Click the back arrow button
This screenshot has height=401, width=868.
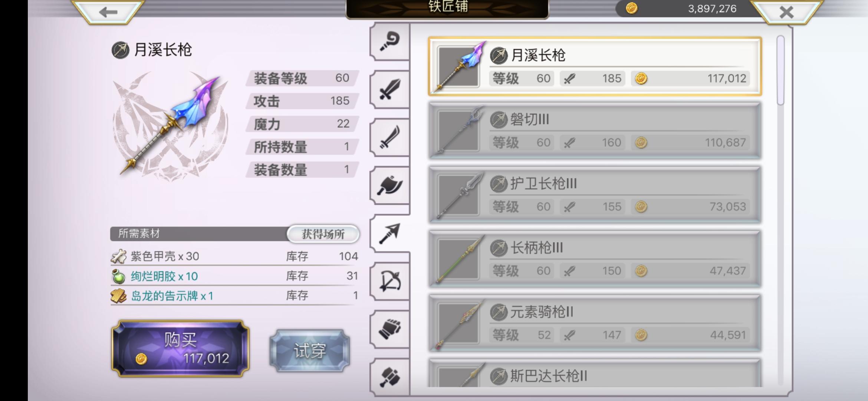108,12
